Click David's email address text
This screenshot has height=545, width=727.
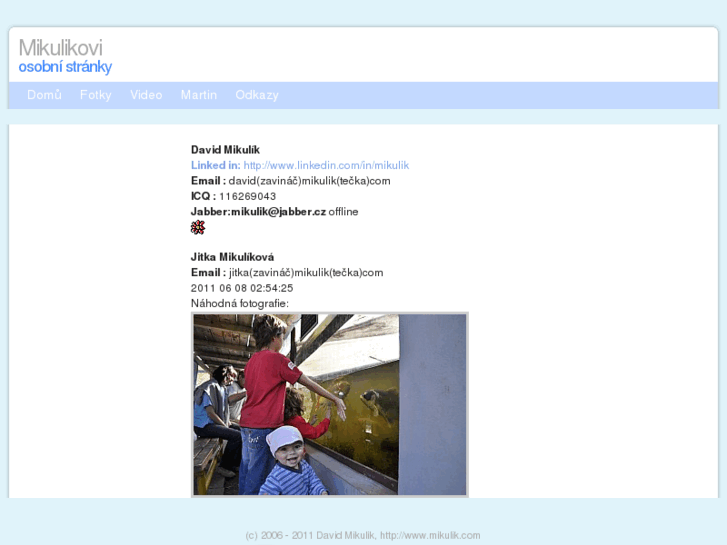[x=309, y=181]
